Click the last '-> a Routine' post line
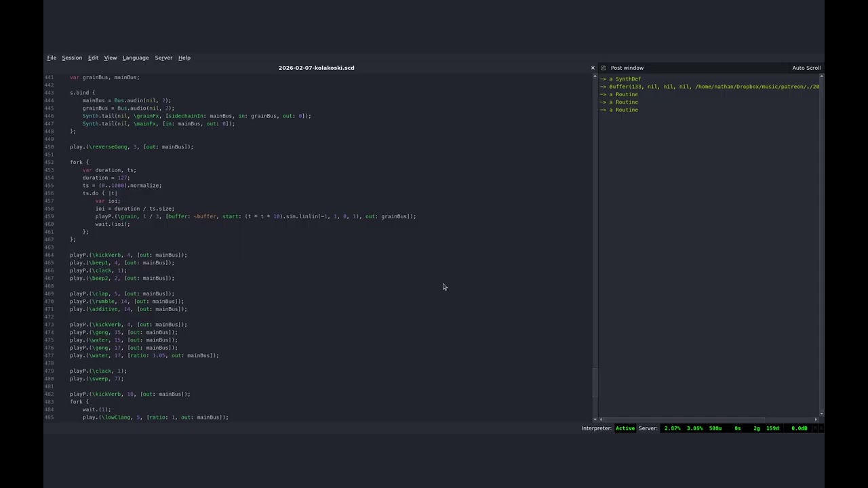 pos(618,110)
